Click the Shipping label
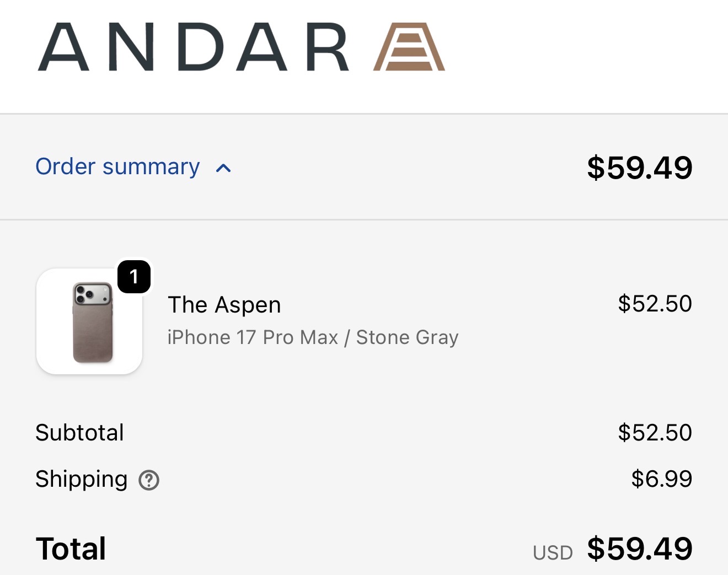Image resolution: width=728 pixels, height=575 pixels. (x=82, y=479)
